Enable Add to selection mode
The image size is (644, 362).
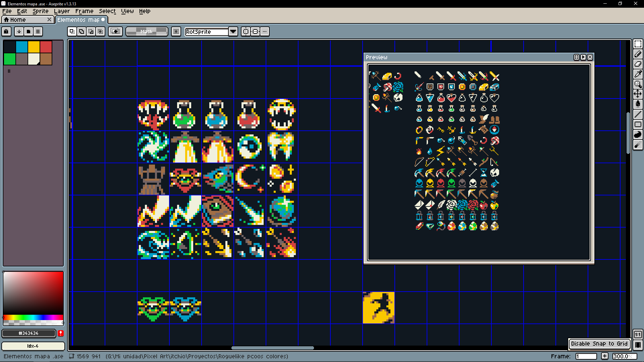pos(82,32)
